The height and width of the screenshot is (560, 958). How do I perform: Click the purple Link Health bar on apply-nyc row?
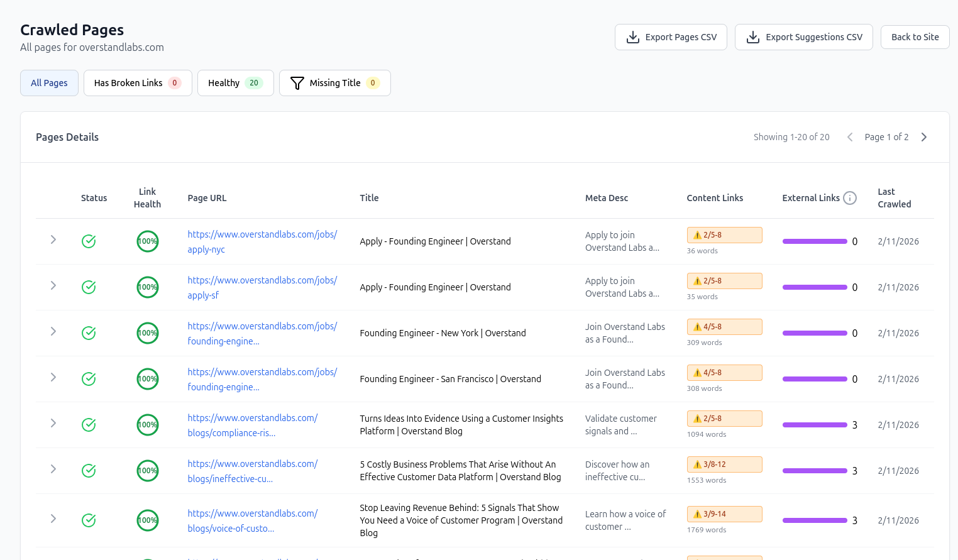(815, 241)
